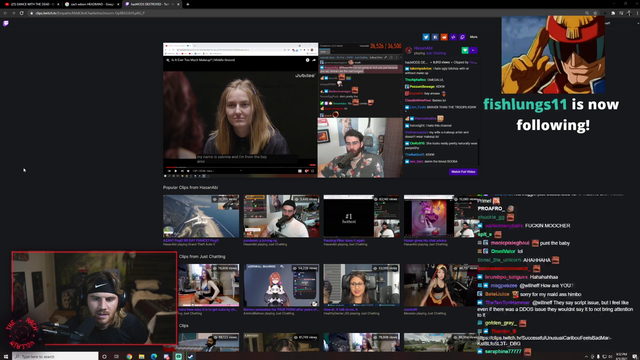Click the browser back arrow

[x=5, y=13]
